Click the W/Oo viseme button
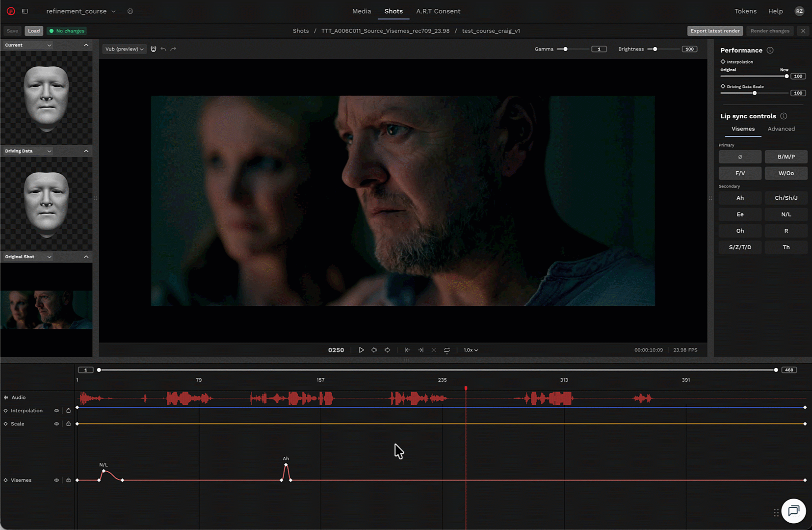The image size is (812, 530). pyautogui.click(x=786, y=173)
